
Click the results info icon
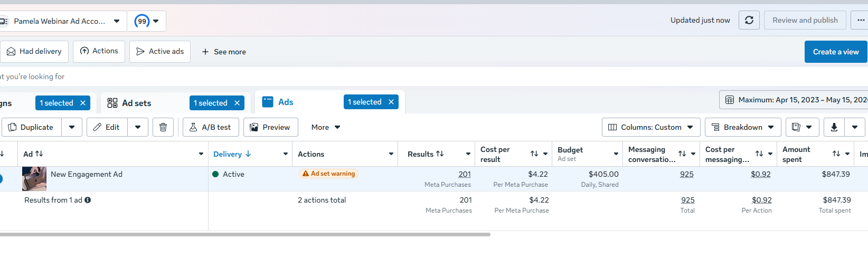(88, 200)
